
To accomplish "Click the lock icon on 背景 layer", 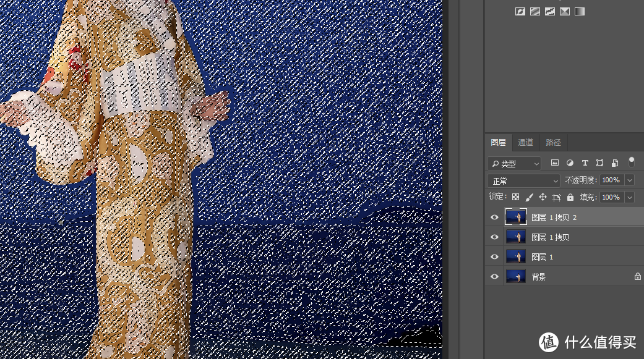I will pos(637,277).
